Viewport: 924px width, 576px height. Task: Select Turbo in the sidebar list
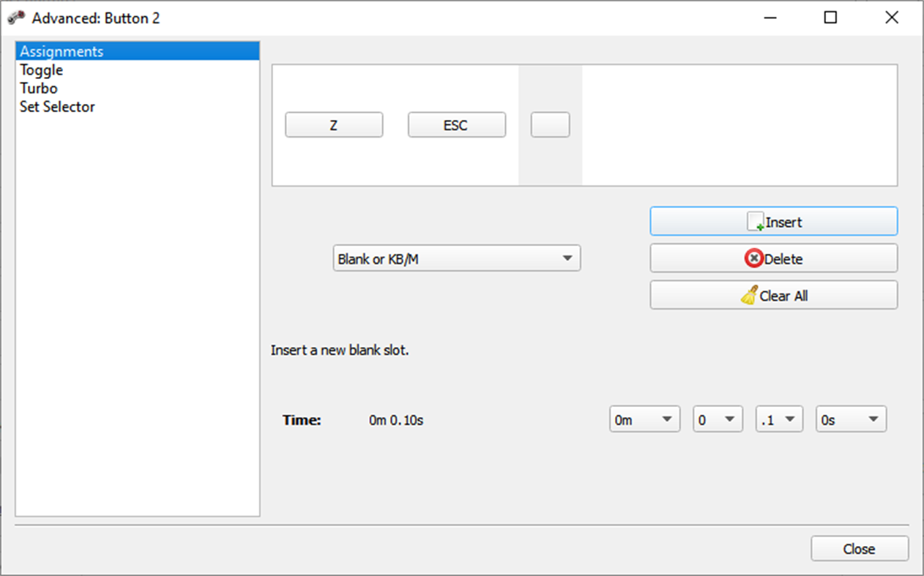38,88
